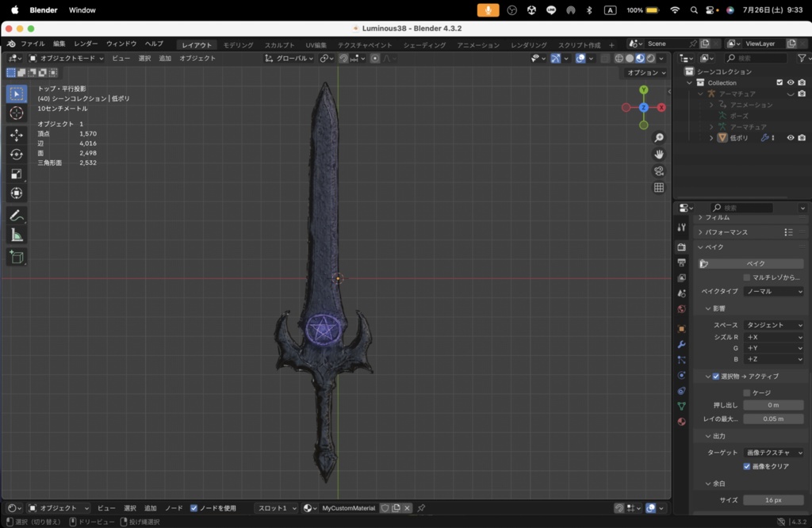Hide the 低ポリ object with its eye toggle
This screenshot has height=528, width=812.
coord(790,136)
